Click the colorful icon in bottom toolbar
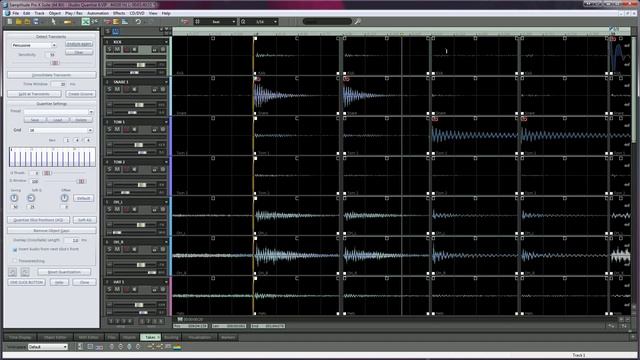Image resolution: width=640 pixels, height=360 pixels. point(177,347)
